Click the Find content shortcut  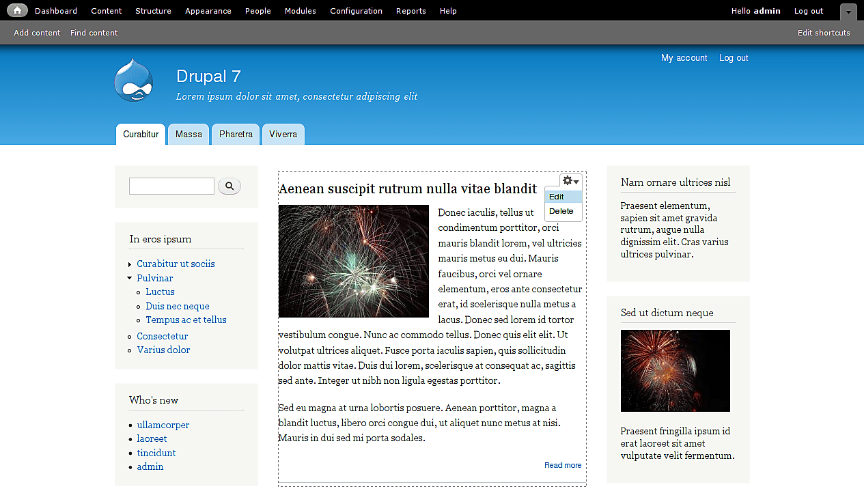[x=94, y=33]
